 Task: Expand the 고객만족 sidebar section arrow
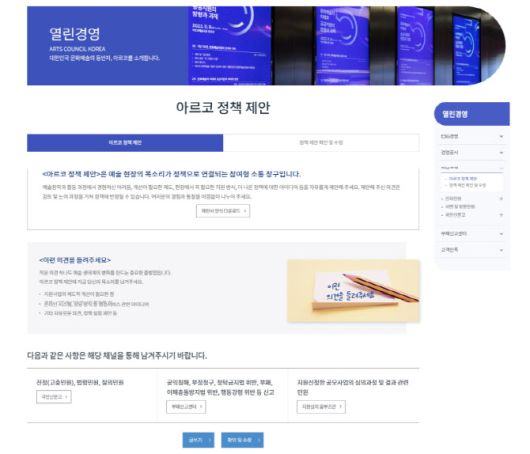point(501,250)
